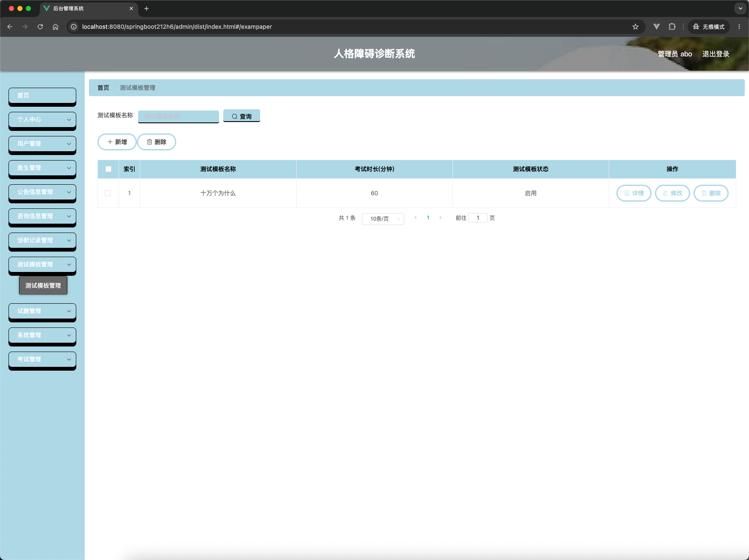Click the 共 1 条 total count text
Viewport: 749px width, 560px height.
point(347,218)
